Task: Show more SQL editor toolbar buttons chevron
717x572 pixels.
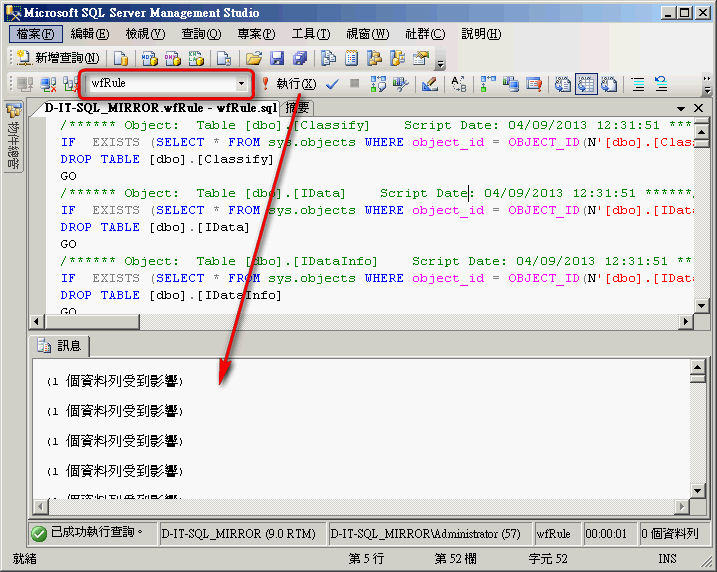Action: click(x=707, y=78)
